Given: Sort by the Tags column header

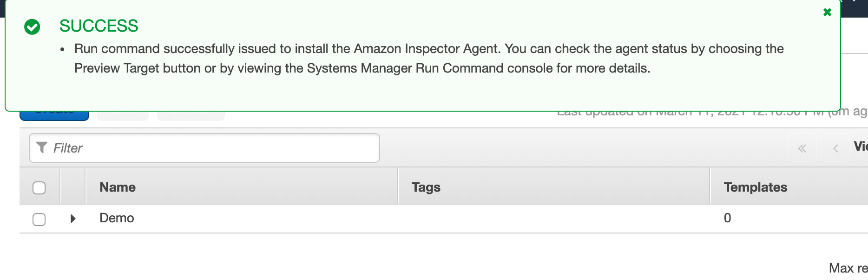Looking at the screenshot, I should (x=426, y=187).
